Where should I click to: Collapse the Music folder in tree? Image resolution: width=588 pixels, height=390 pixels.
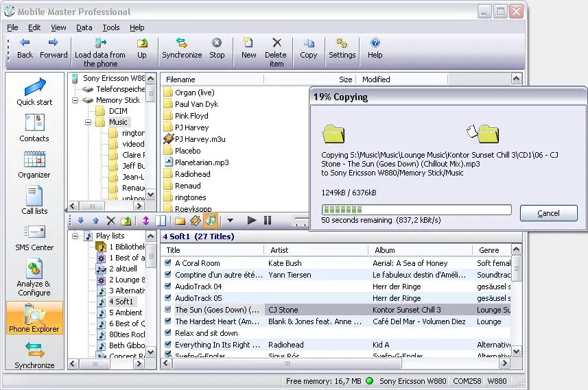[89, 122]
